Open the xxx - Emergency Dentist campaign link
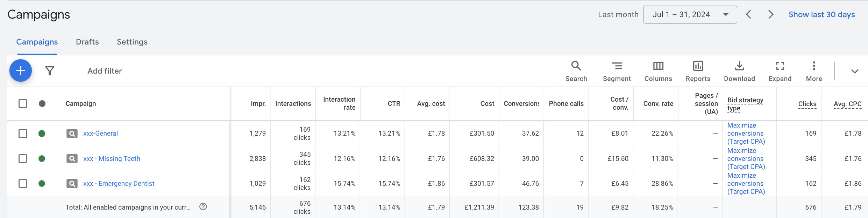 tap(119, 183)
